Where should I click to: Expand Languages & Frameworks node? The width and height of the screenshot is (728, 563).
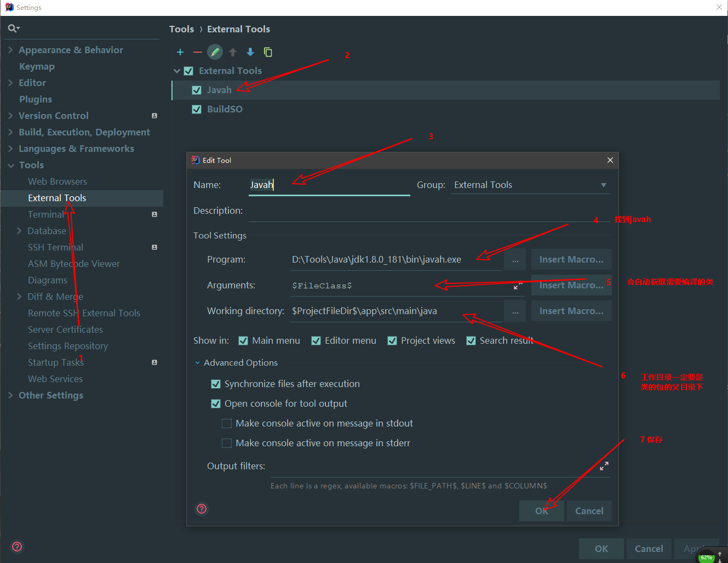10,149
